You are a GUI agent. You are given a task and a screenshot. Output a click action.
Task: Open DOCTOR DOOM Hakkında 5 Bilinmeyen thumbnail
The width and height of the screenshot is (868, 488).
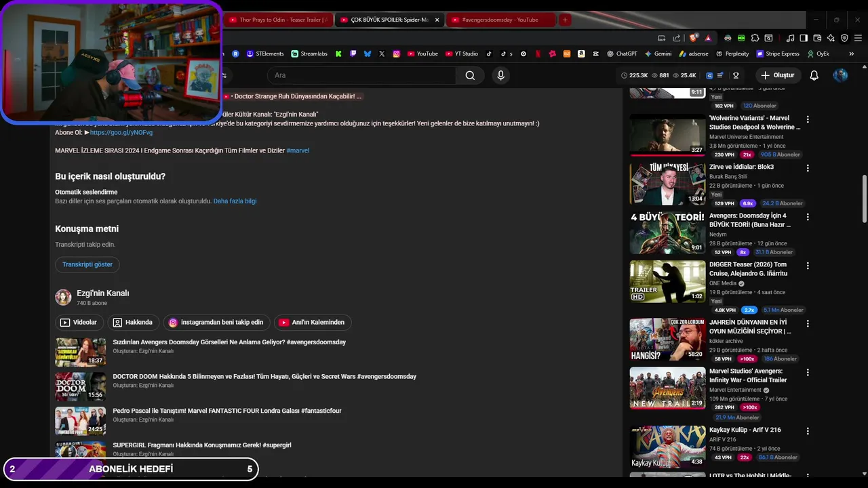(x=81, y=386)
